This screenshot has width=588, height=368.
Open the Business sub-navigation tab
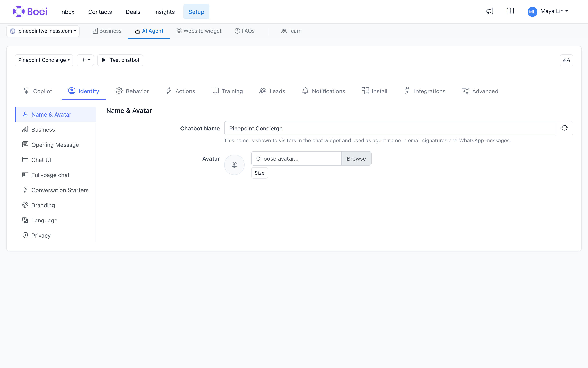coord(107,31)
